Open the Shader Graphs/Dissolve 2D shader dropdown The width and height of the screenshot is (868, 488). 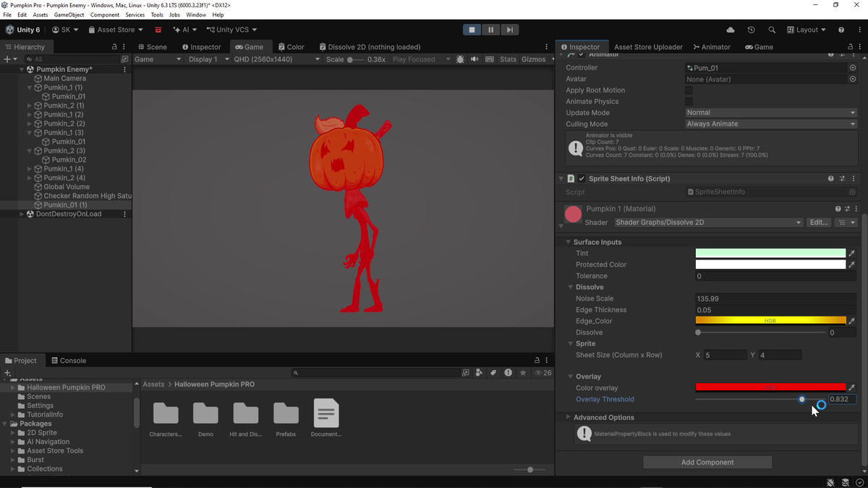point(708,223)
